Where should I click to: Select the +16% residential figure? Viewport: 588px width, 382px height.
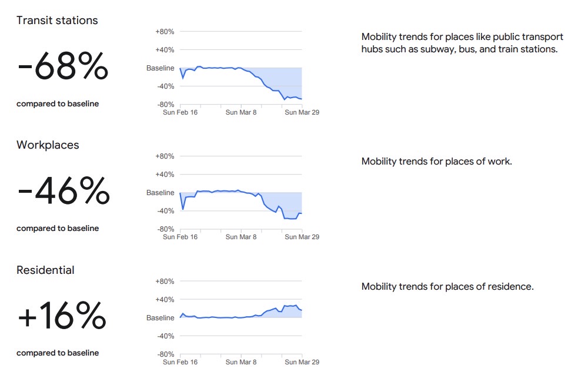pos(62,315)
